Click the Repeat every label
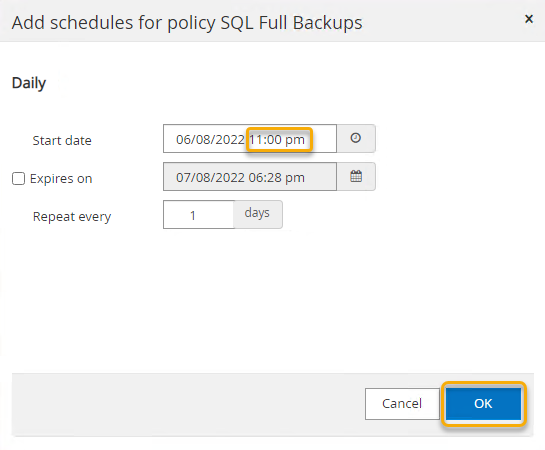The image size is (545, 450). tap(72, 216)
